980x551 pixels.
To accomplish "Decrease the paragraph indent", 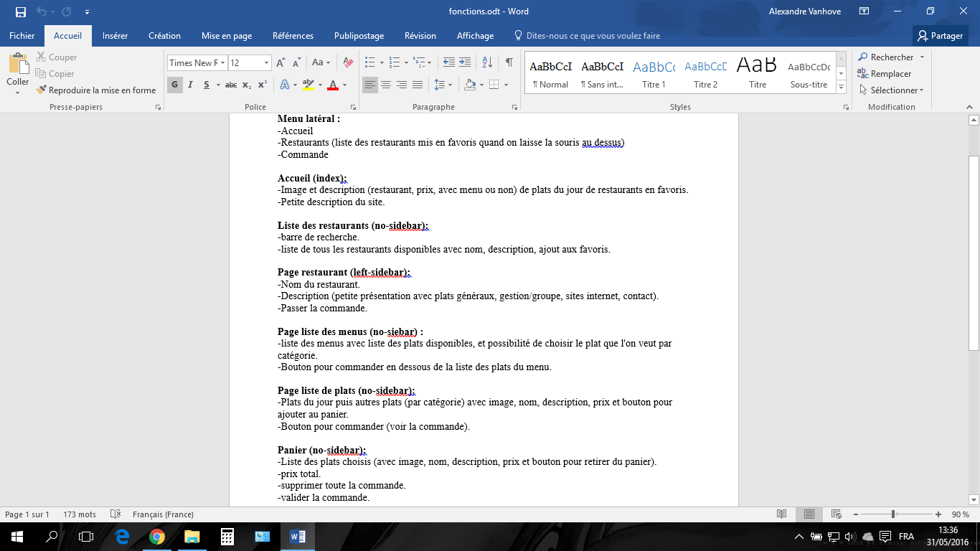I will [449, 62].
